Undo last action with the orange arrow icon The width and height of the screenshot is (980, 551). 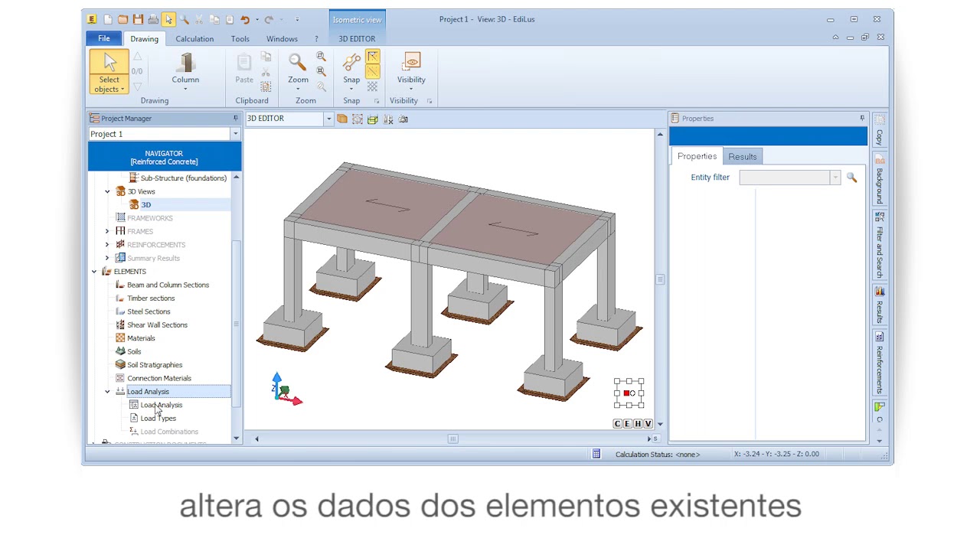pyautogui.click(x=245, y=19)
